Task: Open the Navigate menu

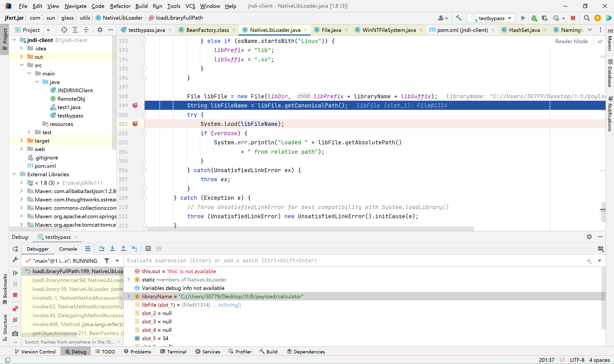Action: click(x=76, y=6)
